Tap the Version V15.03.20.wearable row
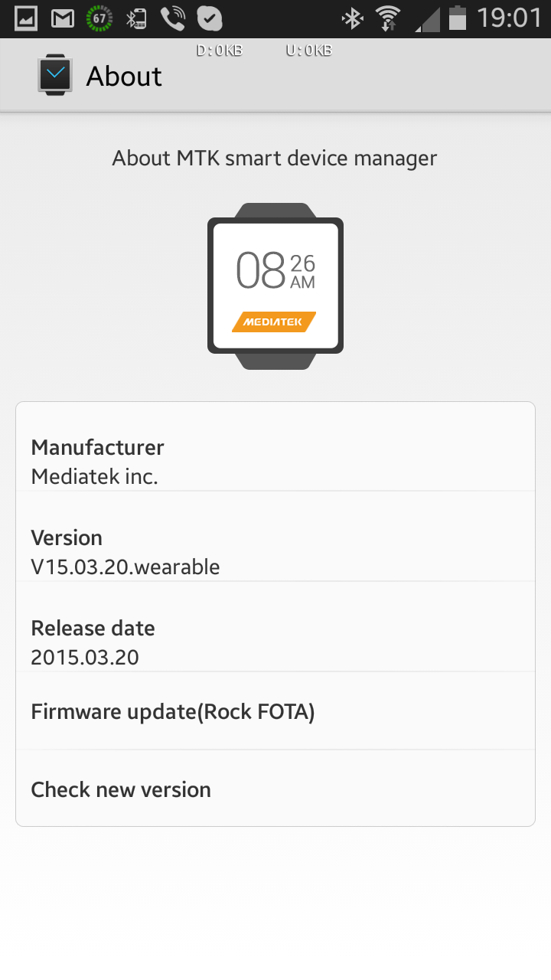This screenshot has height=980, width=551. coord(275,552)
